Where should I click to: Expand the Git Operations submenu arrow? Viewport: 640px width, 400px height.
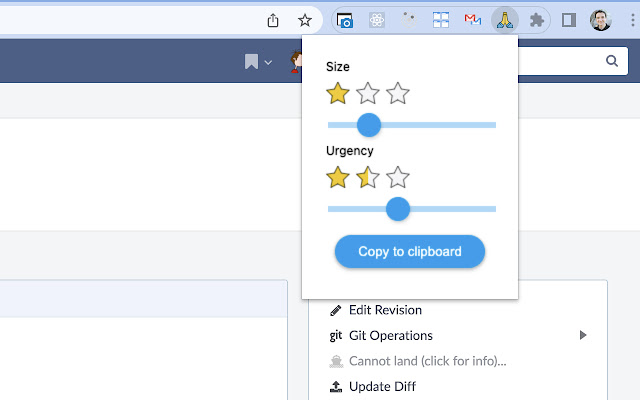click(x=583, y=336)
